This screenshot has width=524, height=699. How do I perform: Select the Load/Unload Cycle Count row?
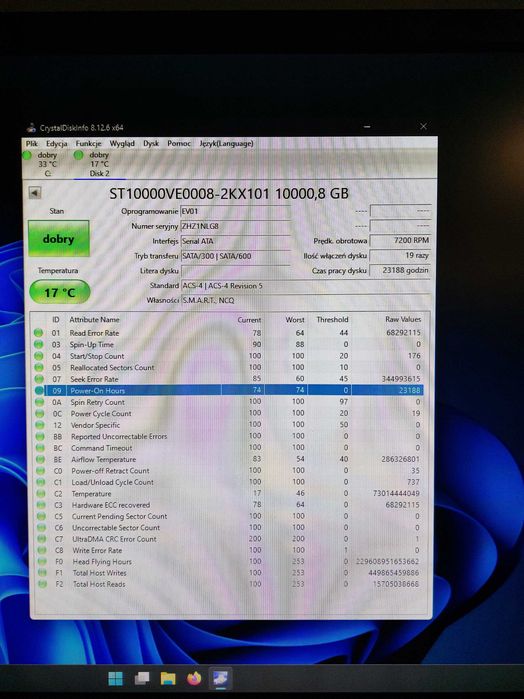click(227, 482)
